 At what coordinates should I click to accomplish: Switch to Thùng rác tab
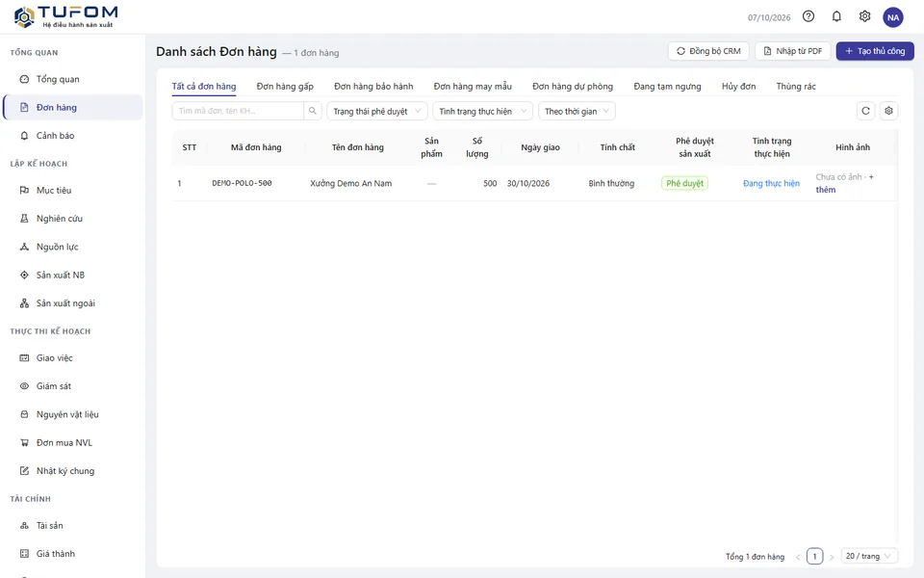pos(796,86)
